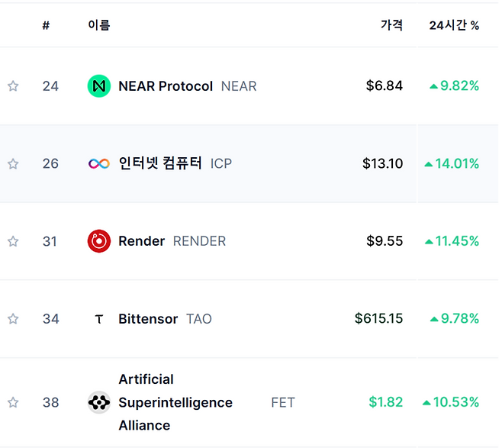Screen dimensions: 502x448
Task: Click the Artificial Superintelligence Alliance logo icon
Action: point(99,402)
